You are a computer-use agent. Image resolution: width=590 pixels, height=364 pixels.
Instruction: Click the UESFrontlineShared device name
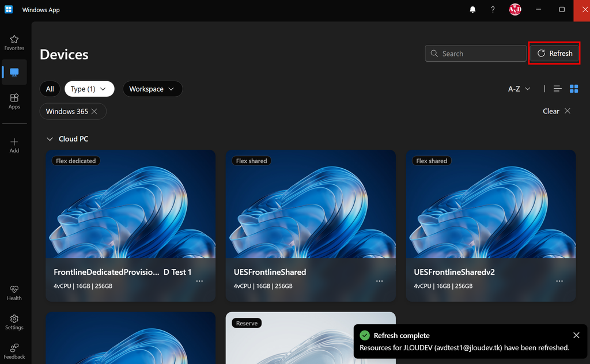[x=270, y=272]
